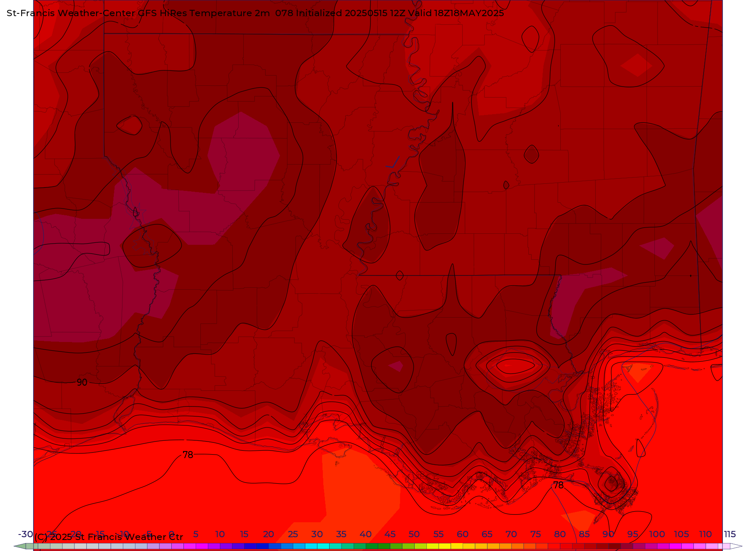Click the map title 'St-Francis Weather-Center GFS HiRes Temperature 2m'

[x=138, y=13]
